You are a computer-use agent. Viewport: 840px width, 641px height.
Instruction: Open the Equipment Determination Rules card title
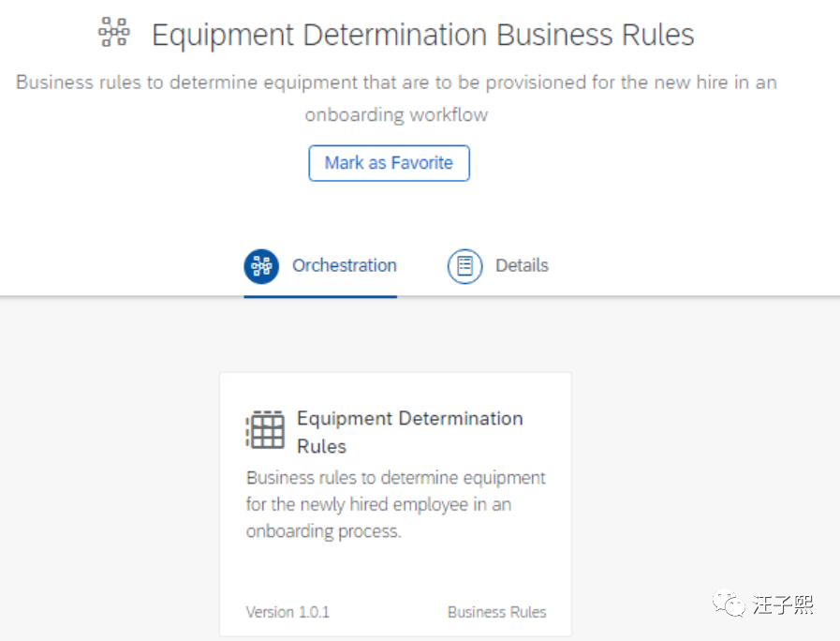click(409, 419)
